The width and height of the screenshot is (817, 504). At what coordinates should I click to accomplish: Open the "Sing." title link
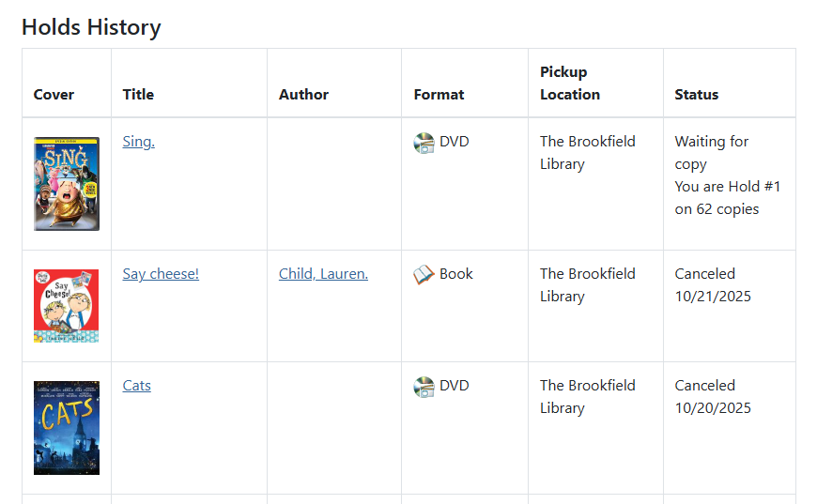point(138,142)
